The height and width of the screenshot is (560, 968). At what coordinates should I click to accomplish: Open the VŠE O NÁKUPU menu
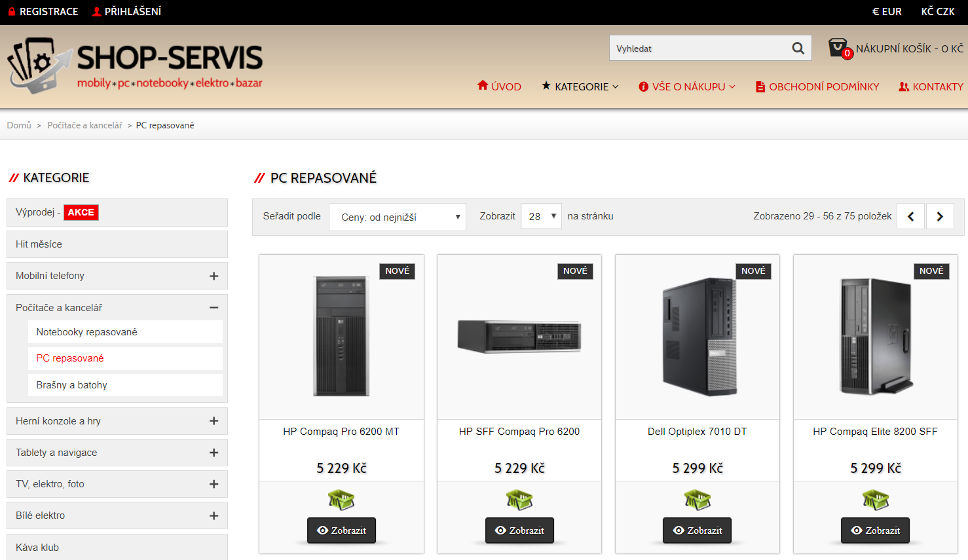(687, 86)
